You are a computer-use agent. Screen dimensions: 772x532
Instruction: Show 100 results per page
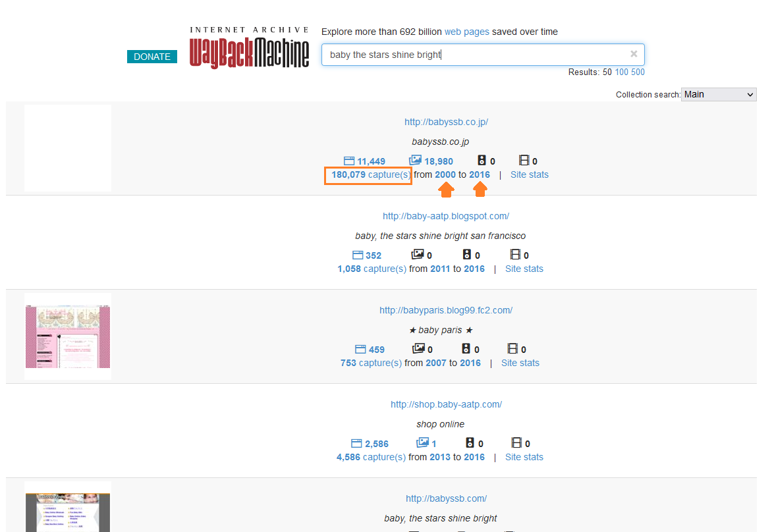point(622,72)
